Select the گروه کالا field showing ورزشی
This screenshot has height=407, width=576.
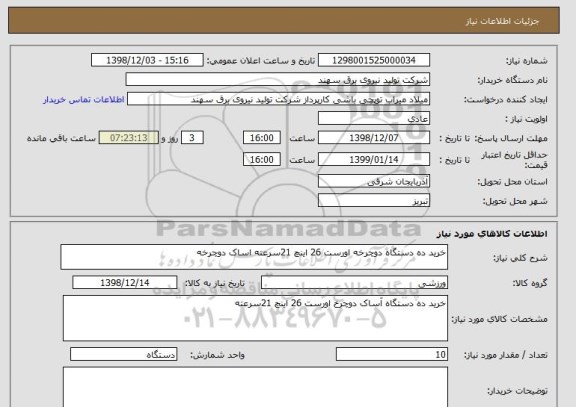pos(354,282)
